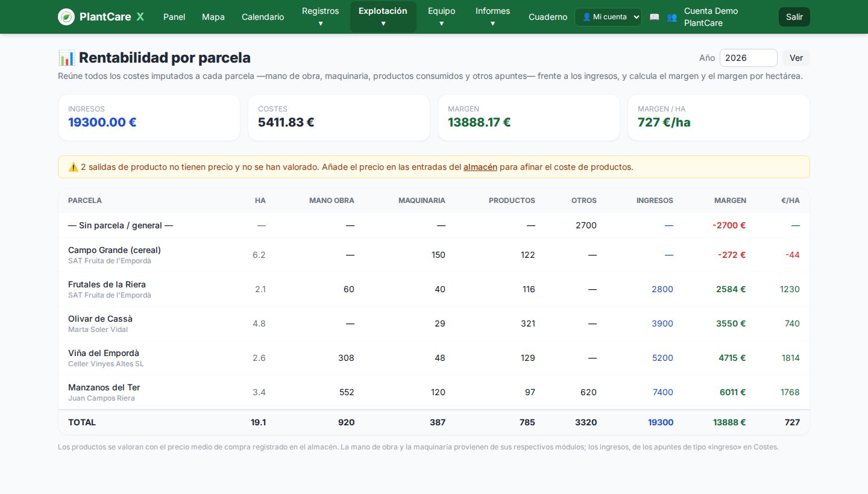Click the Celler Vinyes Altes SL owner text
Viewport: 868px width, 494px height.
point(106,364)
